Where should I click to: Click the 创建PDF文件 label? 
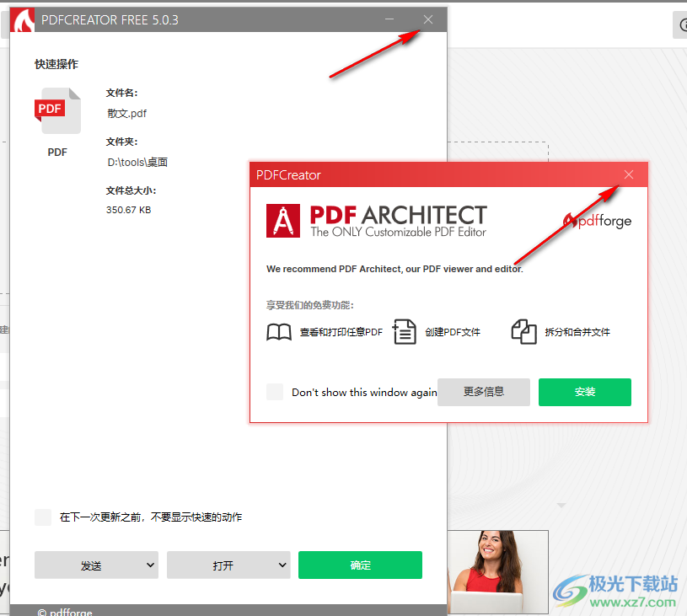[453, 332]
